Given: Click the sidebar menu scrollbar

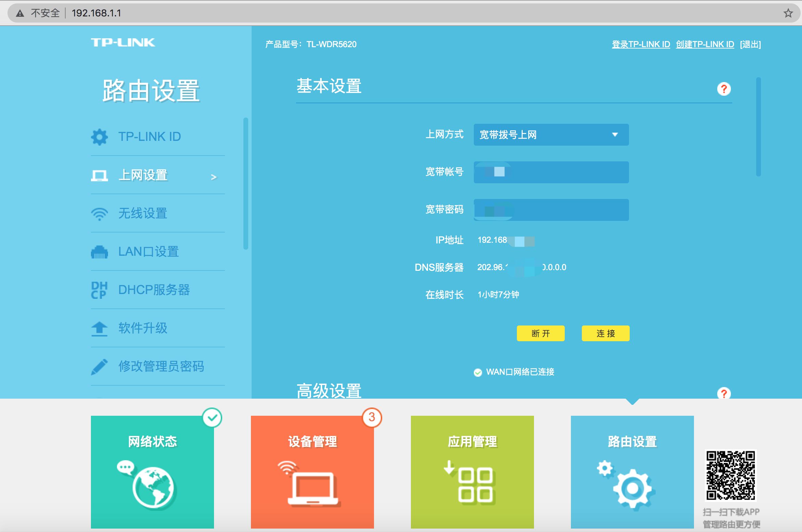Looking at the screenshot, I should 245,184.
